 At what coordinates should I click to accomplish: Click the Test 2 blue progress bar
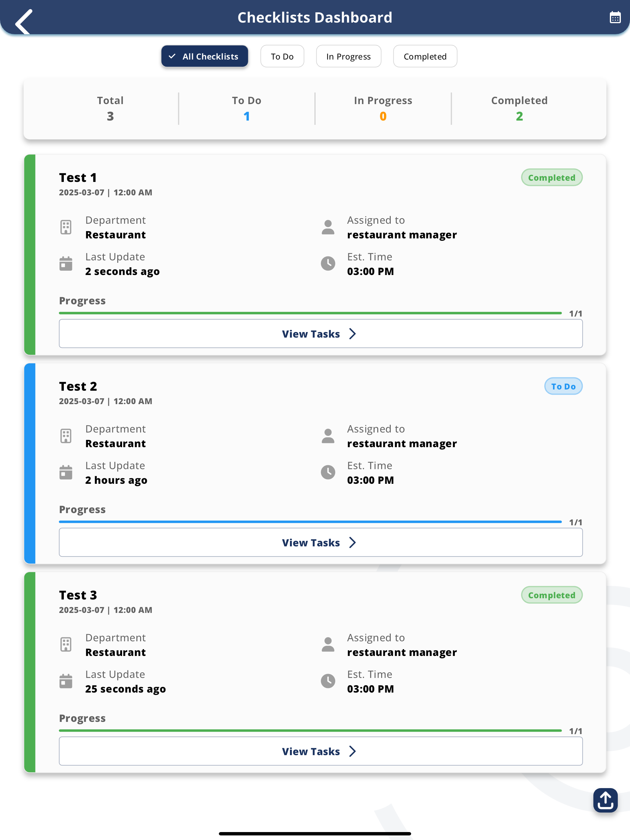(310, 522)
